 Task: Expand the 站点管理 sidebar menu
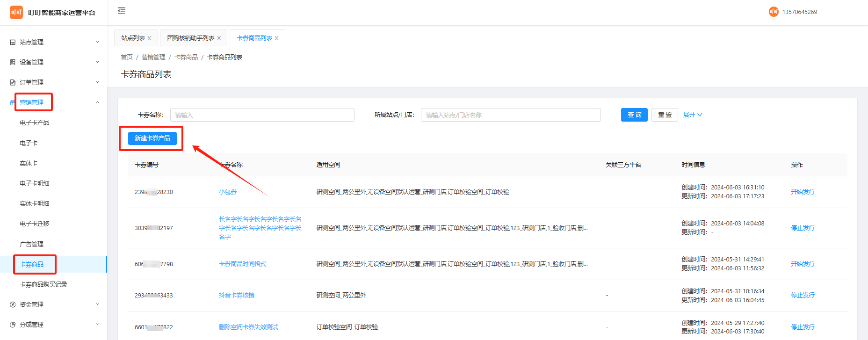click(x=54, y=42)
